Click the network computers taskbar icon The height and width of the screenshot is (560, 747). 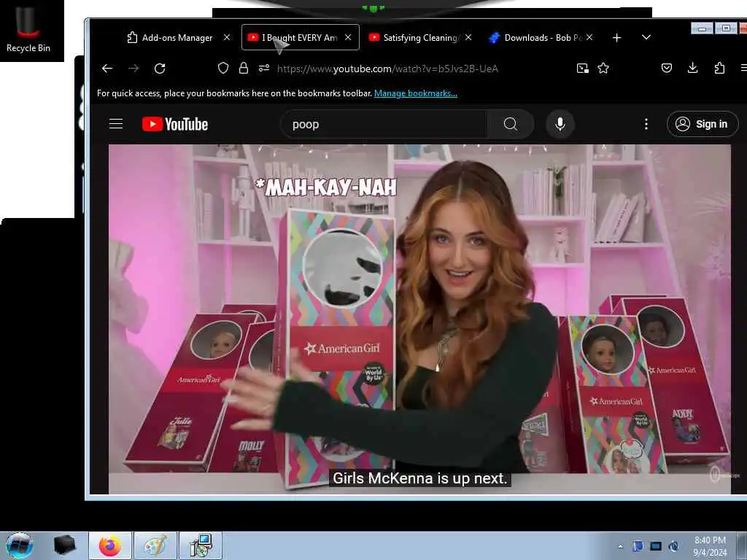[201, 545]
